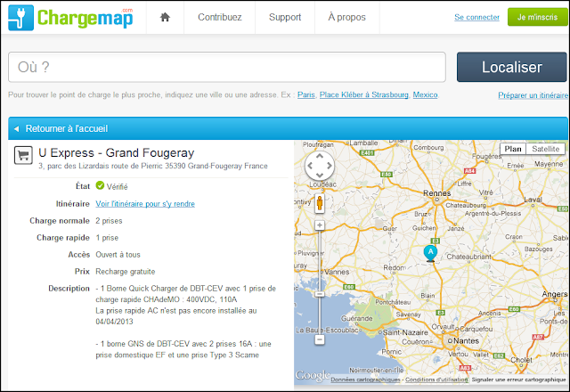Select the Paris example link
The height and width of the screenshot is (392, 570).
coord(306,95)
